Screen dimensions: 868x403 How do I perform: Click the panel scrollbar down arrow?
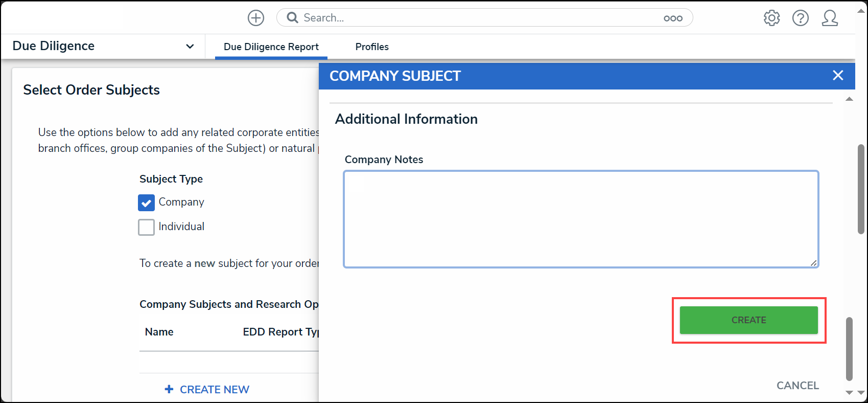[849, 393]
